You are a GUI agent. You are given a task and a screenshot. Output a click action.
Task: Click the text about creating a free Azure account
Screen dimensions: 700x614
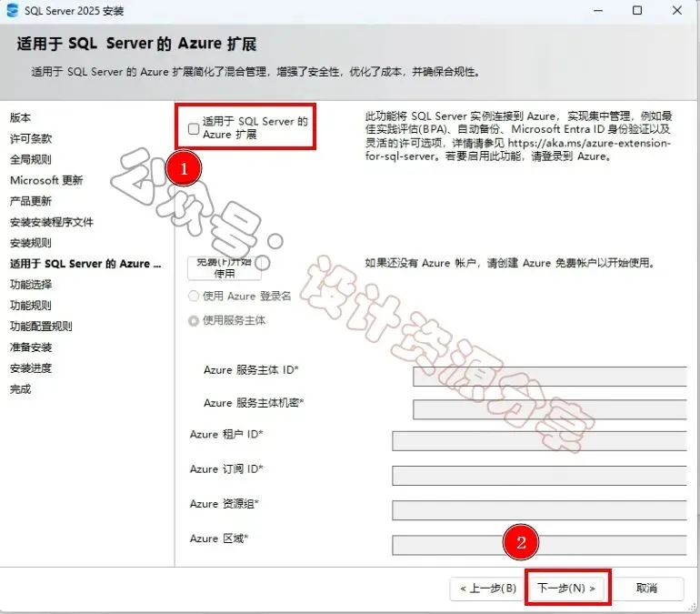(510, 263)
